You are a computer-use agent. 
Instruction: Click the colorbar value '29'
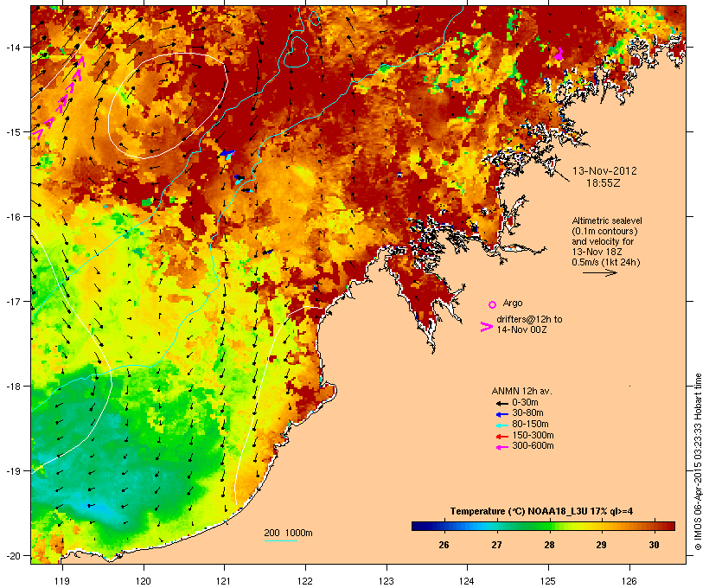(601, 545)
